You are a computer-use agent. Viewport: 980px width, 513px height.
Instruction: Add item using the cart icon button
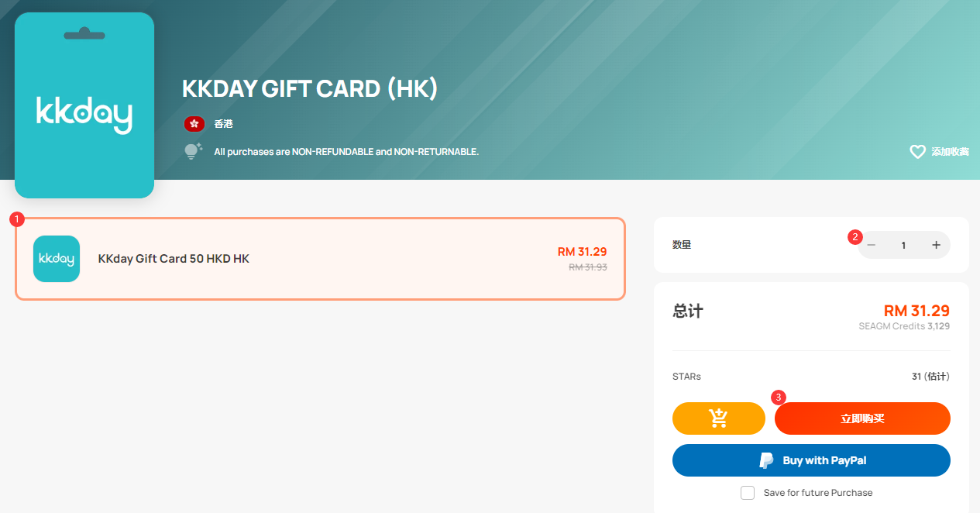[719, 418]
